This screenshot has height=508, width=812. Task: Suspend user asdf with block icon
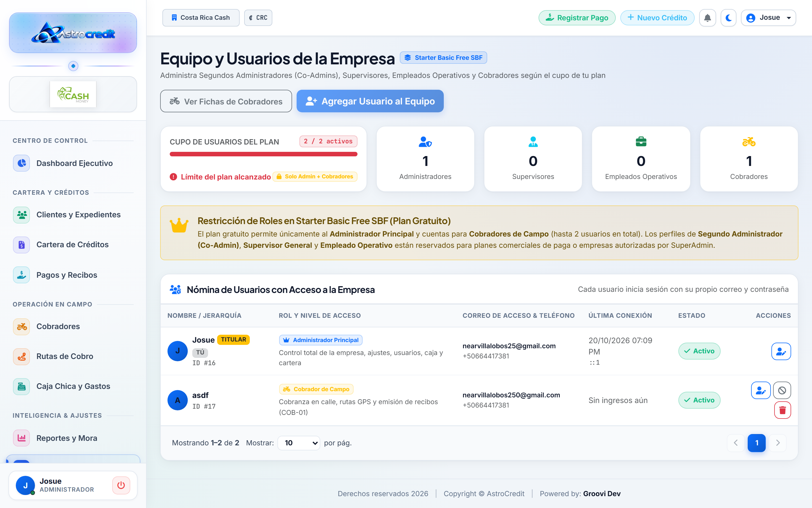tap(782, 390)
